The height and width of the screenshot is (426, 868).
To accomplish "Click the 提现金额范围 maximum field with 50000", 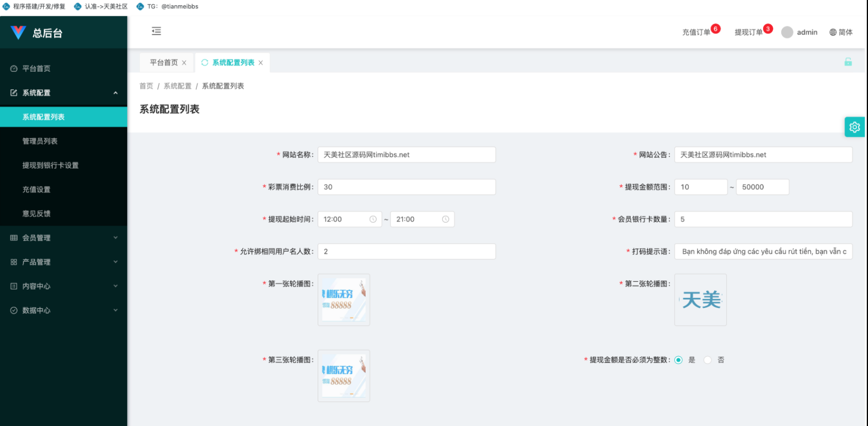I will point(763,187).
